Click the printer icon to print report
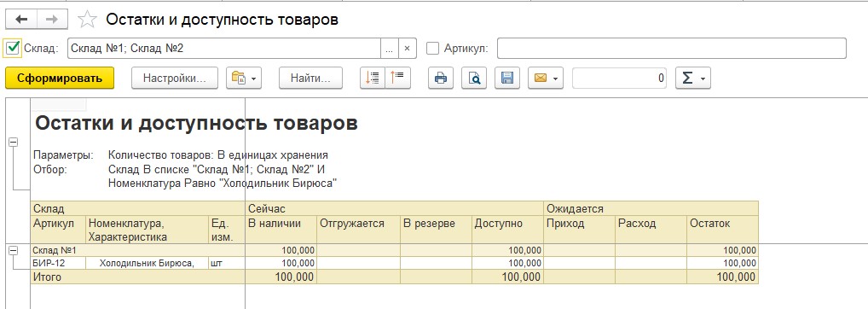This screenshot has width=868, height=309. [441, 78]
